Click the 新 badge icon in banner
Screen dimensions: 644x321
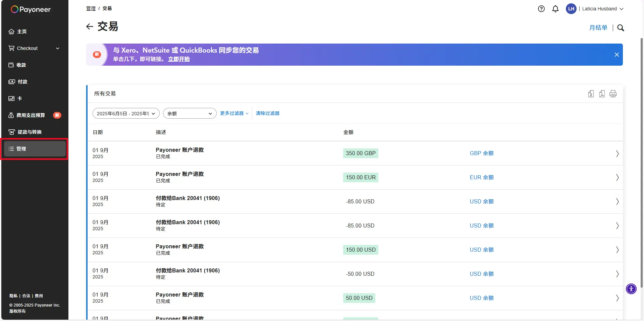click(x=97, y=54)
